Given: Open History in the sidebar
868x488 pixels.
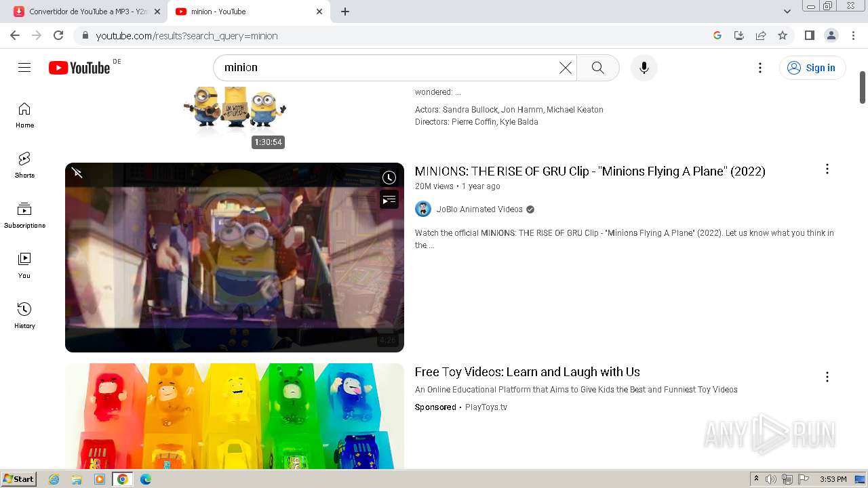Looking at the screenshot, I should coord(24,316).
